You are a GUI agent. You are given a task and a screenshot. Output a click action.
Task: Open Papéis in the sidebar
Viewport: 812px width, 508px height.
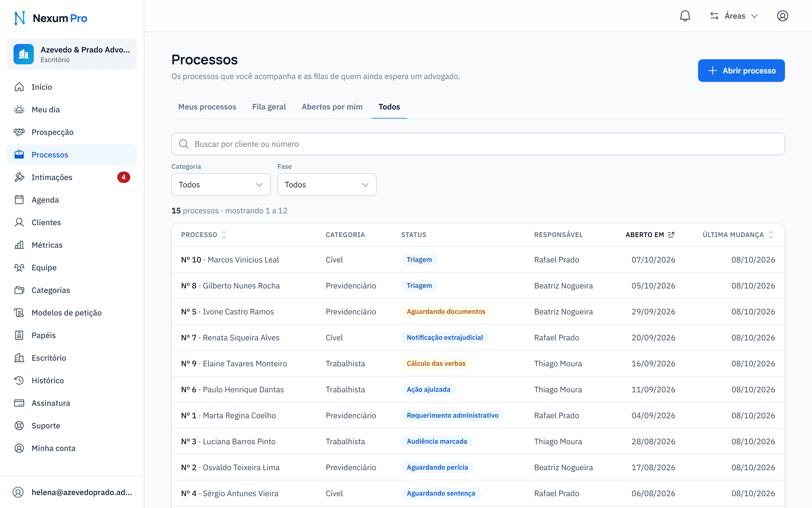(x=72, y=335)
